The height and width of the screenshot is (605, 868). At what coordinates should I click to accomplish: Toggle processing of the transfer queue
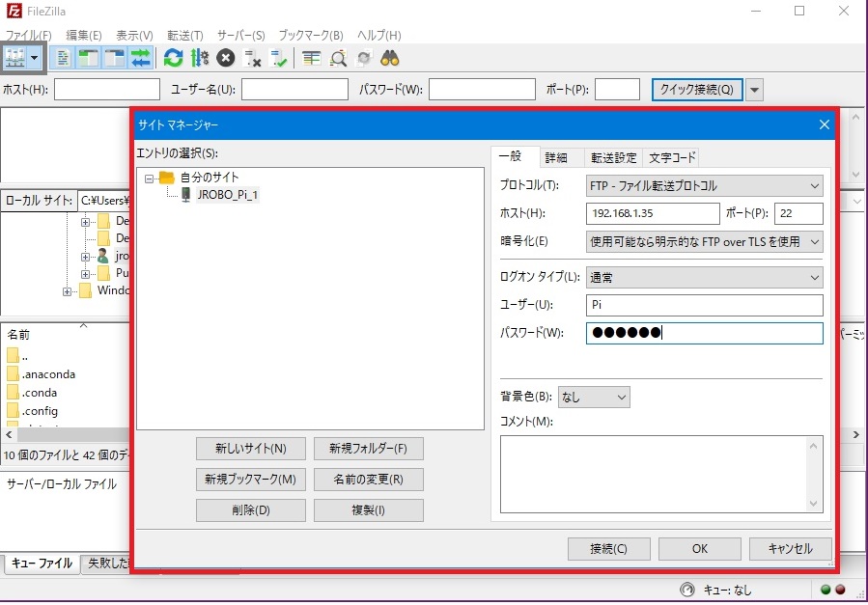[199, 58]
